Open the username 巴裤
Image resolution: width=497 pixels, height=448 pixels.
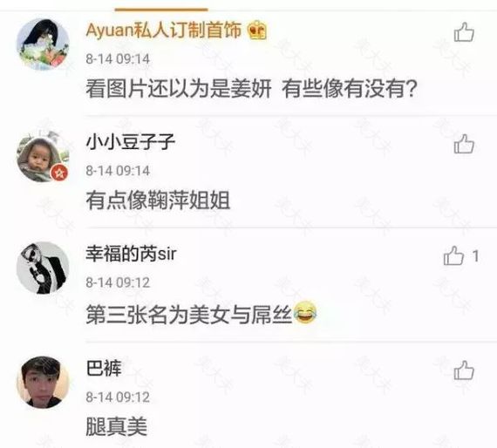click(104, 368)
